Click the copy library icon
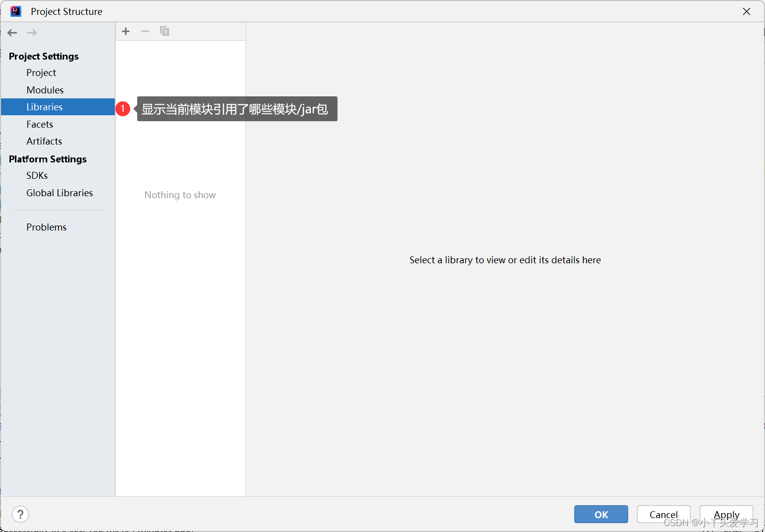Viewport: 765px width, 532px height. point(165,31)
